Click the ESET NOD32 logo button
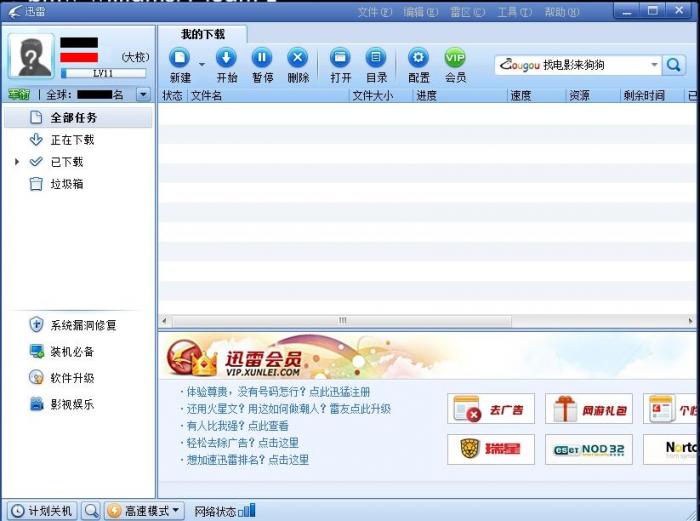Image resolution: width=700 pixels, height=521 pixels. [x=588, y=449]
